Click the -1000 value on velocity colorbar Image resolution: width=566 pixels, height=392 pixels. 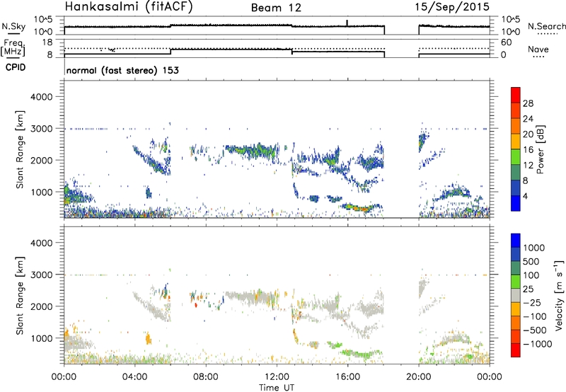point(537,344)
